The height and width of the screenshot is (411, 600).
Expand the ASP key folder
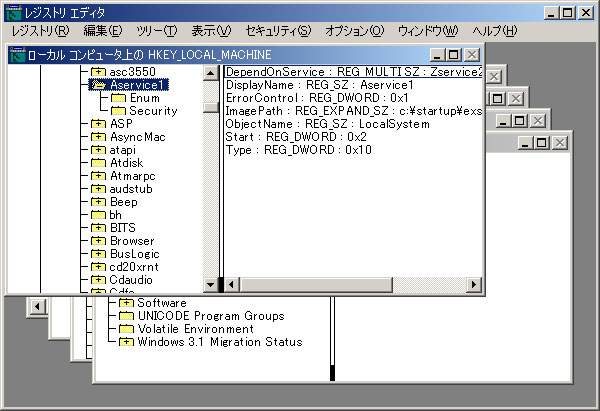[98, 124]
